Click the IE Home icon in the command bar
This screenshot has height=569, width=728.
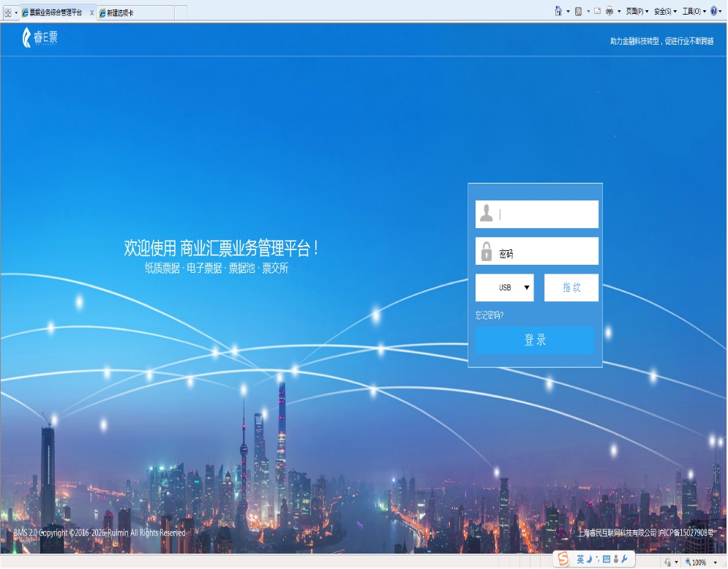click(558, 11)
